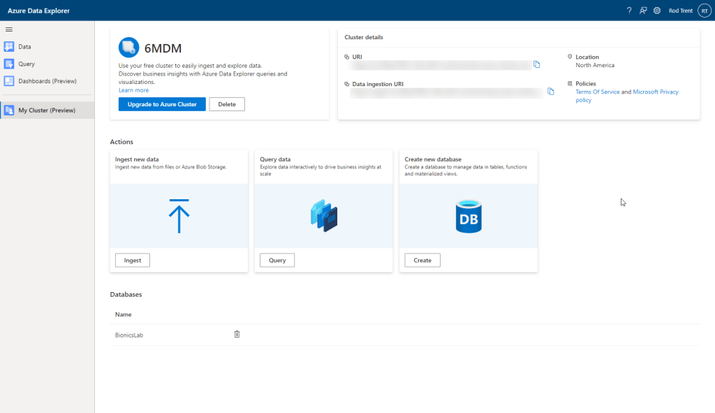Go to the Query menu item in the sidebar
The height and width of the screenshot is (413, 715).
26,64
